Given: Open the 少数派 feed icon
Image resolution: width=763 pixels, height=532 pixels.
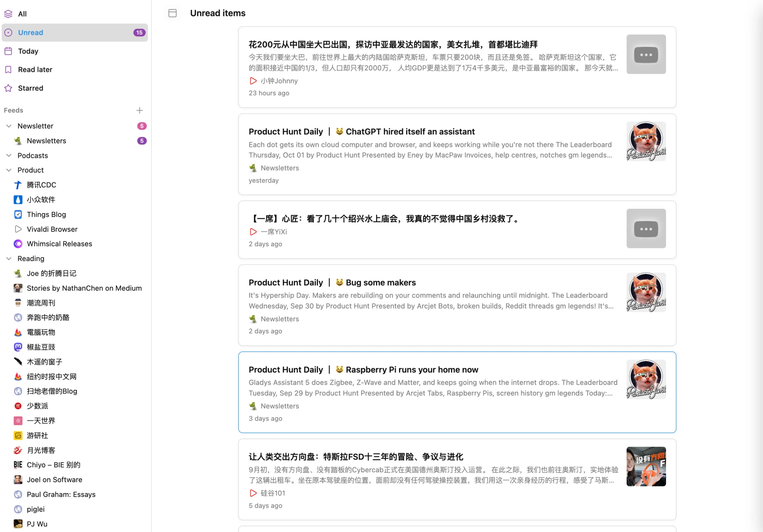Looking at the screenshot, I should 18,406.
